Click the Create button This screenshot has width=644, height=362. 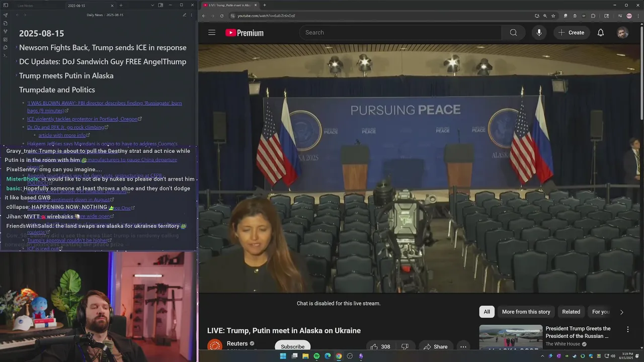572,33
